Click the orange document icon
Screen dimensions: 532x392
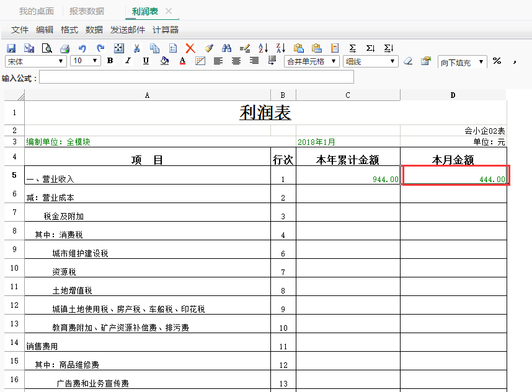click(335, 48)
